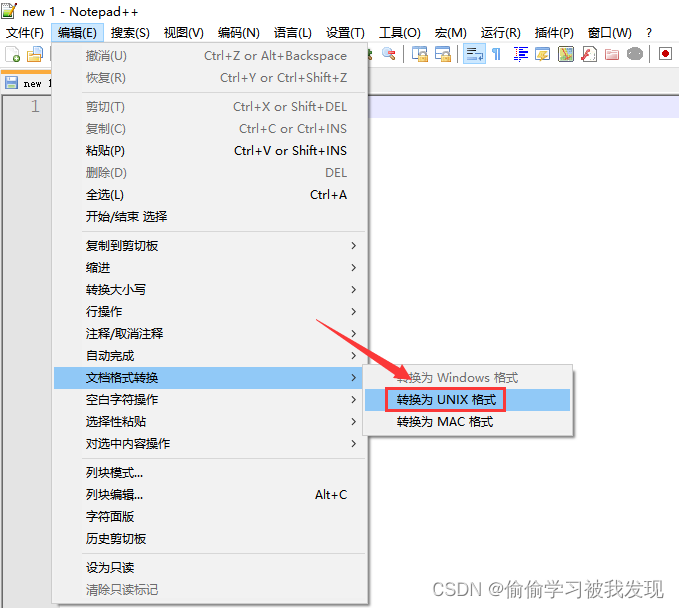Toggle the indent guide toolbar icon

click(x=521, y=54)
